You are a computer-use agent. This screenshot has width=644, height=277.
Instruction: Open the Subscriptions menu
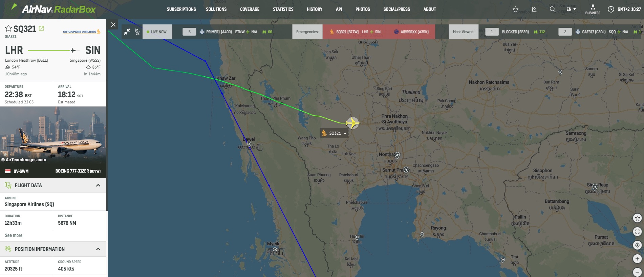click(x=181, y=9)
